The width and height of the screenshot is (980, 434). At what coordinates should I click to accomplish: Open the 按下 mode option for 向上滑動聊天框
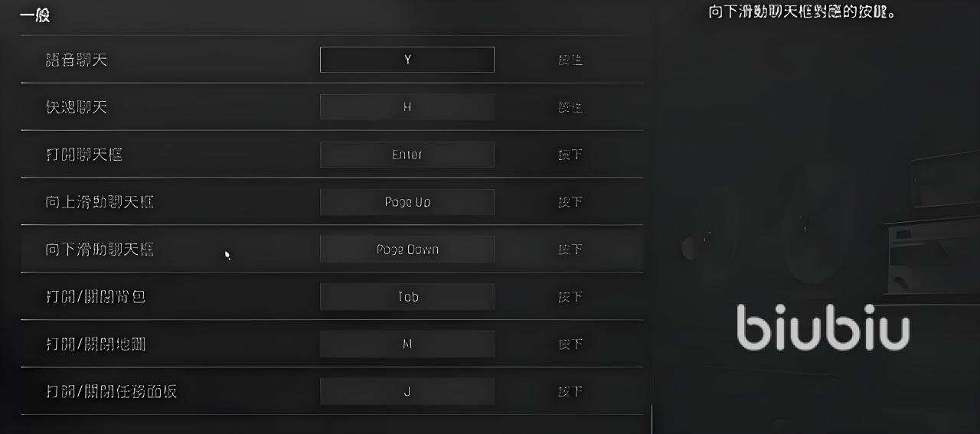[570, 202]
